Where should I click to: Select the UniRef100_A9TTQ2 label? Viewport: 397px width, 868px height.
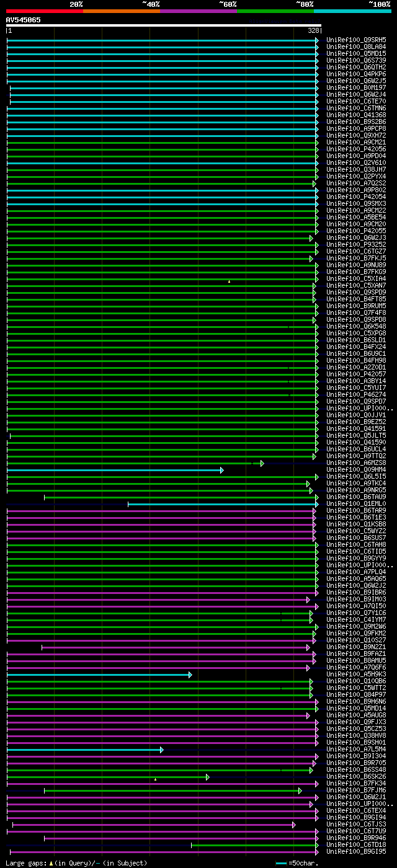tap(356, 456)
